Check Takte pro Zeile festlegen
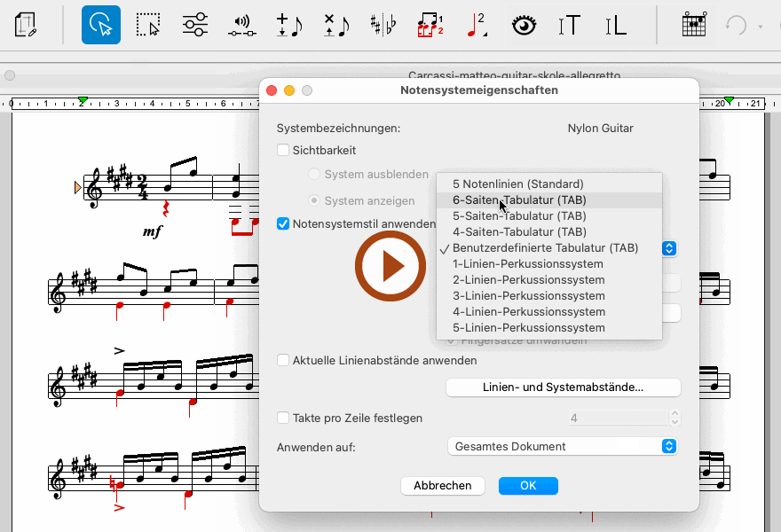The height and width of the screenshot is (532, 781). point(284,418)
